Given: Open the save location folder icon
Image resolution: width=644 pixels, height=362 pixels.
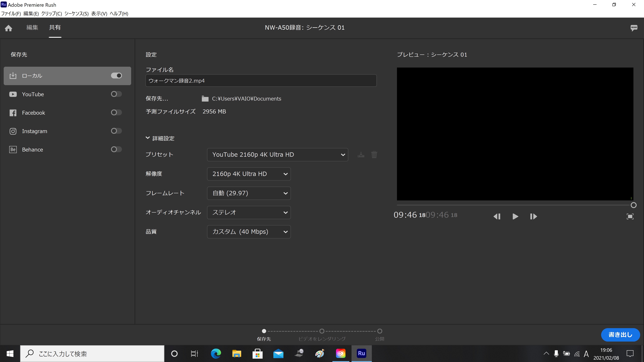Looking at the screenshot, I should coord(205,99).
